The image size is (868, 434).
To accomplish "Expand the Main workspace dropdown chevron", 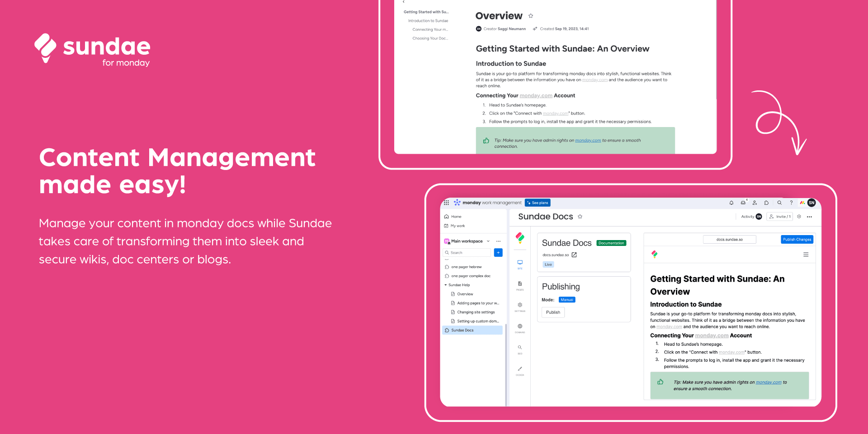I will pos(488,241).
